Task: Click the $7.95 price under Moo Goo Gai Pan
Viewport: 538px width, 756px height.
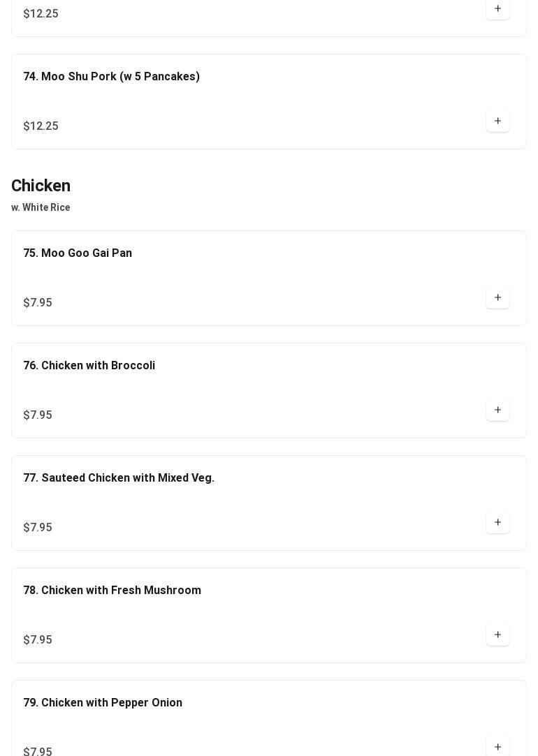Action: (x=38, y=303)
